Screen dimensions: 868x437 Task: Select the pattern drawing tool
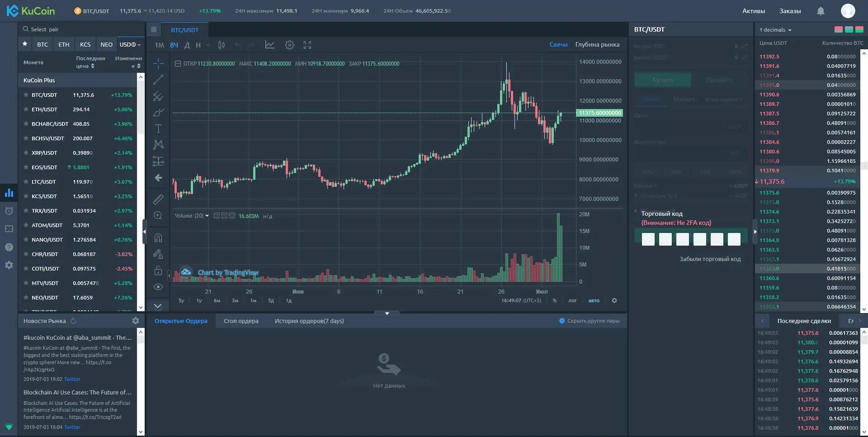(158, 145)
